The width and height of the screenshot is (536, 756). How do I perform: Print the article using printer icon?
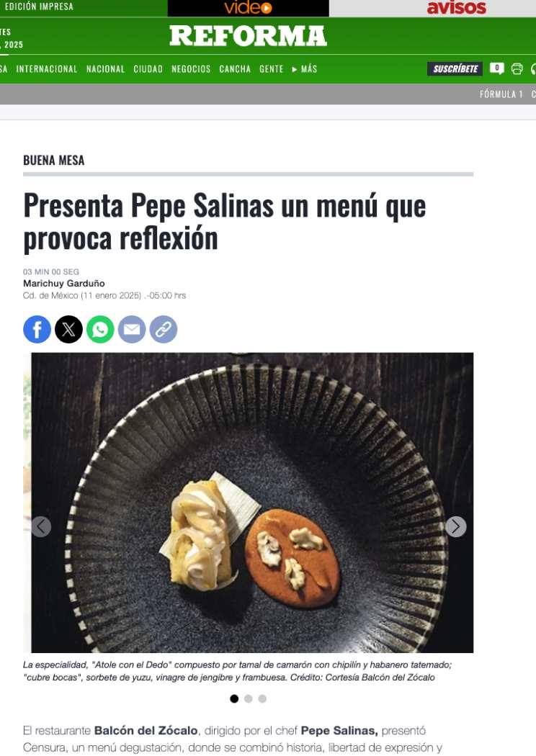point(517,69)
